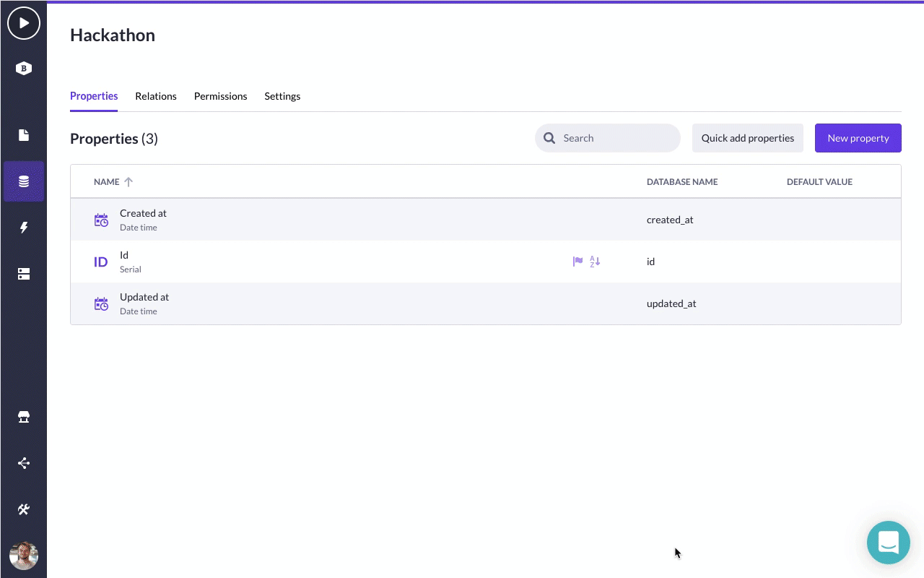
Task: Open the server stack sidebar icon
Action: click(x=24, y=274)
